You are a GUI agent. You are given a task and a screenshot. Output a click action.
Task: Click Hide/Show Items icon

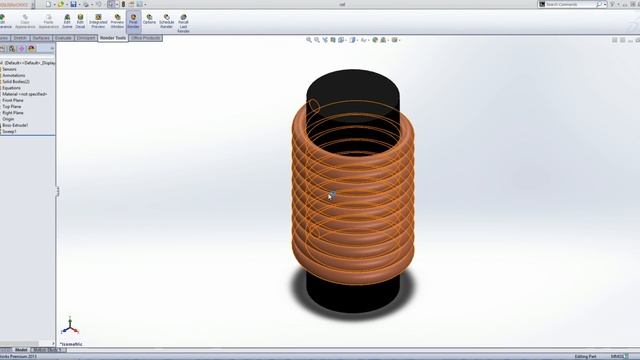(363, 40)
